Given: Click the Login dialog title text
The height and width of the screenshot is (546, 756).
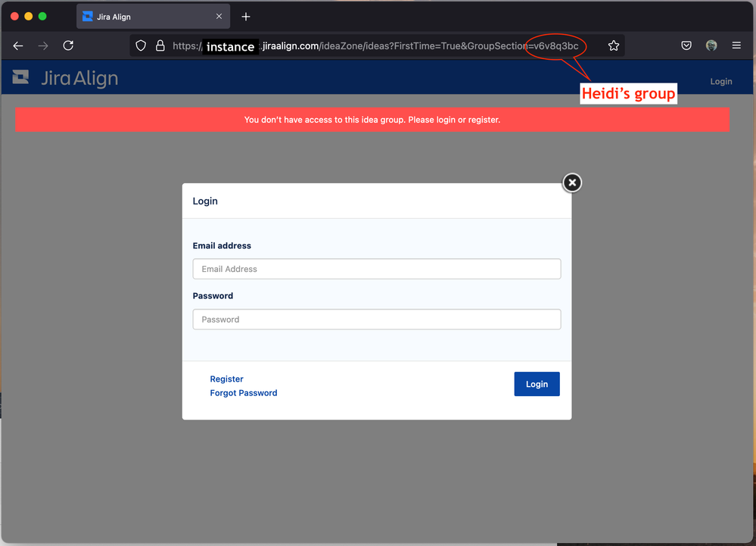Looking at the screenshot, I should pyautogui.click(x=205, y=201).
